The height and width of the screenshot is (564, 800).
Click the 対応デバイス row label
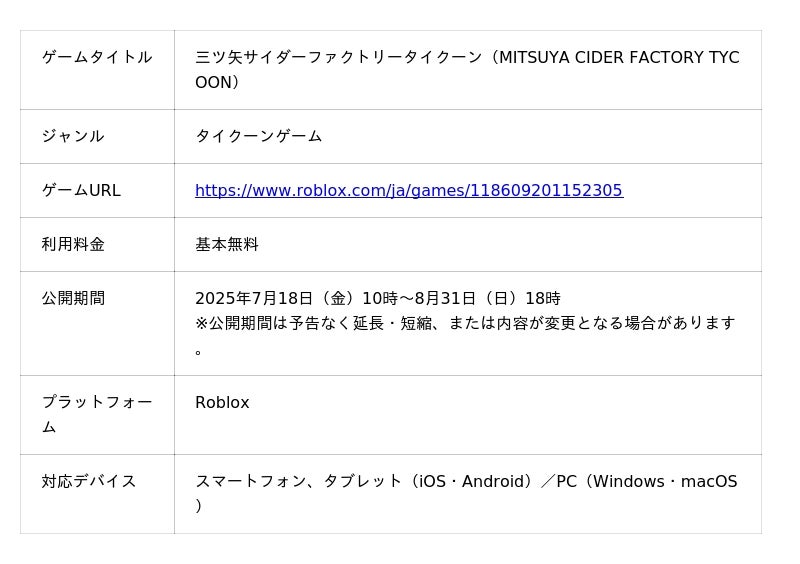pyautogui.click(x=89, y=481)
